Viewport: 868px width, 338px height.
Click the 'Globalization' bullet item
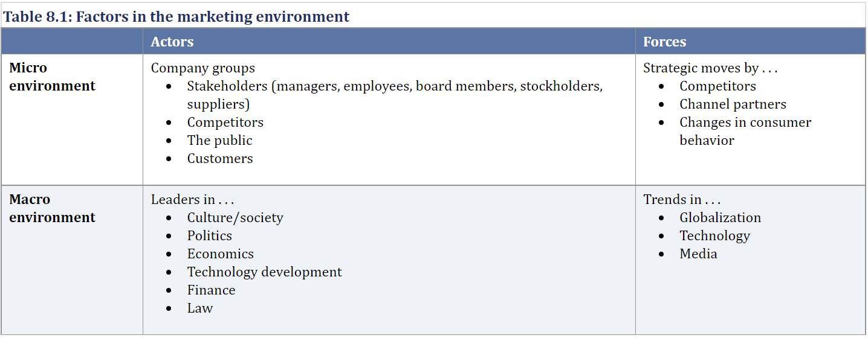pyautogui.click(x=720, y=217)
